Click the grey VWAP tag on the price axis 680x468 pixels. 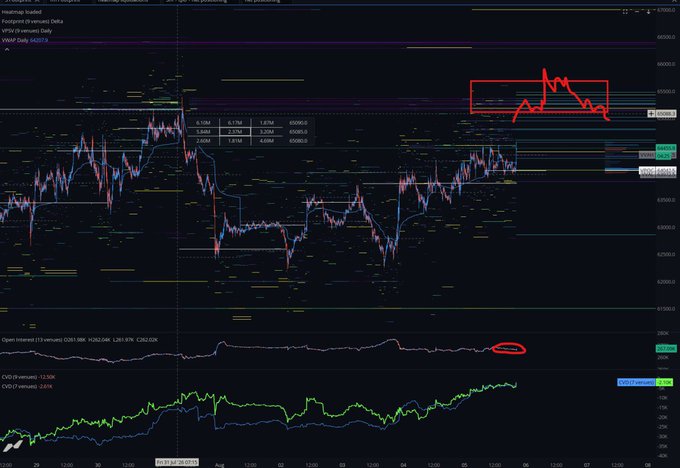647,155
